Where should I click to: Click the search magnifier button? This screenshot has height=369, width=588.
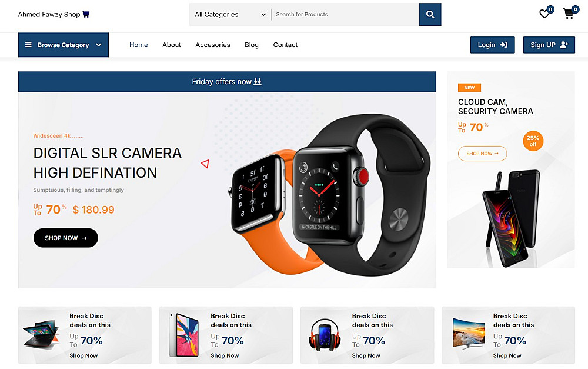pos(430,14)
